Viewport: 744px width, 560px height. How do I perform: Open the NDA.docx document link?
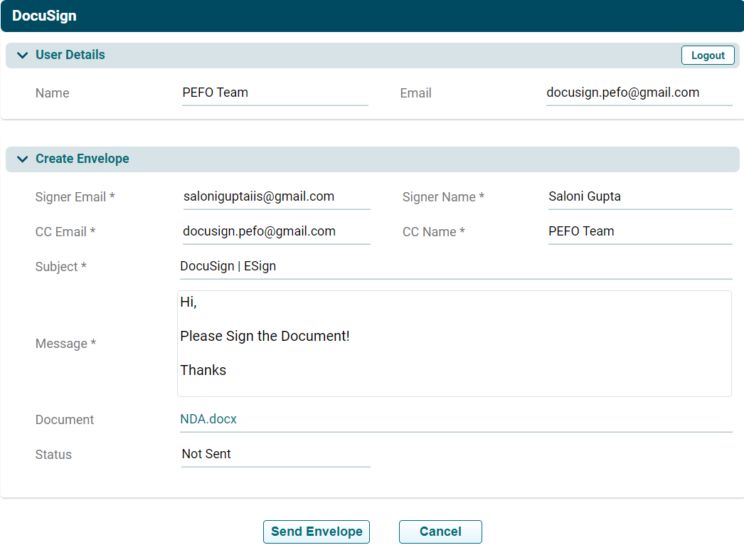pos(208,419)
